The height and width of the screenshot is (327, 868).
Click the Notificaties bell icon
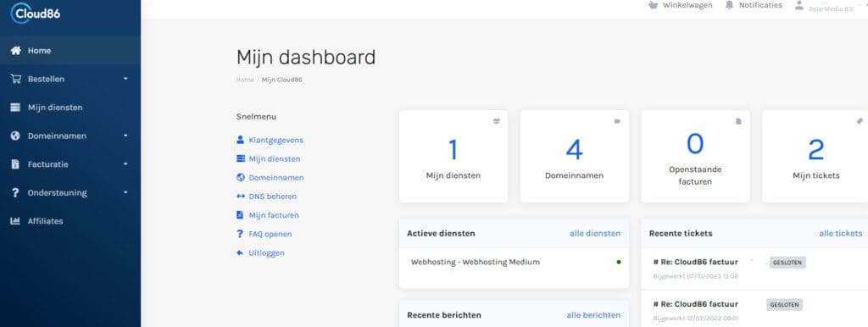[x=729, y=5]
